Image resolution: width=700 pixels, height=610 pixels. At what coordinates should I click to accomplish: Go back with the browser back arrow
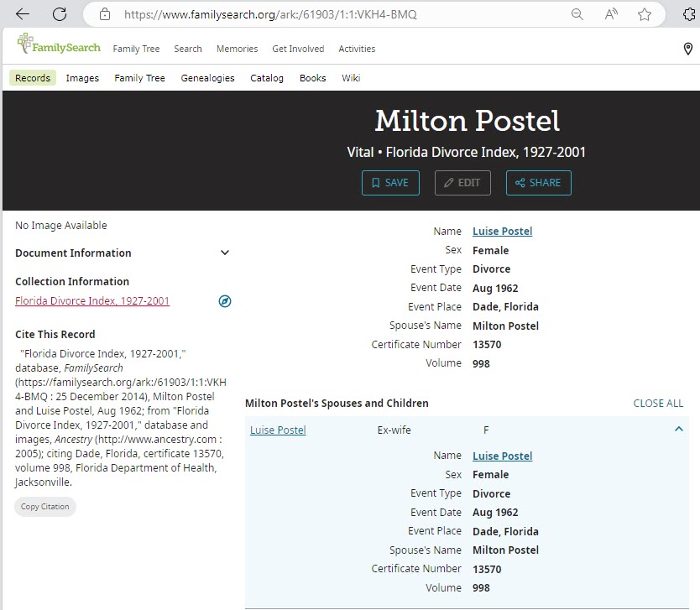pyautogui.click(x=23, y=14)
